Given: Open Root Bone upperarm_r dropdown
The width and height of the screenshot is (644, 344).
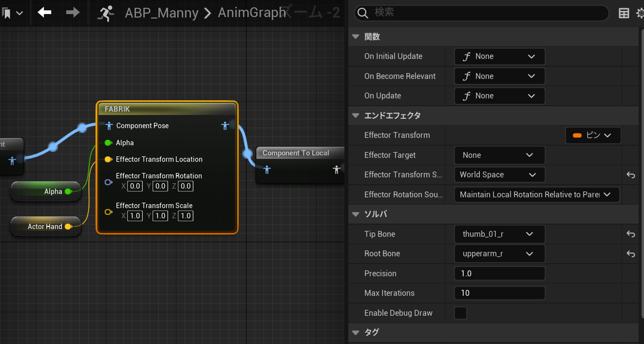Looking at the screenshot, I should tap(499, 254).
